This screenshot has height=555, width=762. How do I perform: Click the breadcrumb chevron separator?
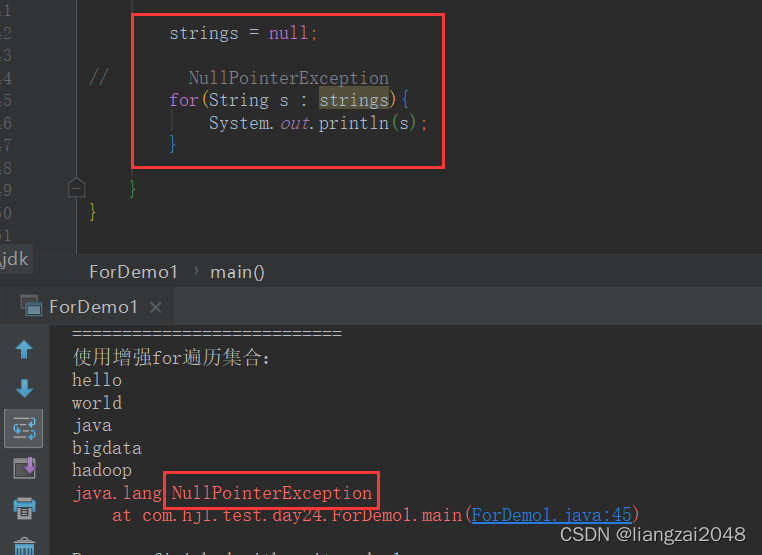[x=196, y=271]
